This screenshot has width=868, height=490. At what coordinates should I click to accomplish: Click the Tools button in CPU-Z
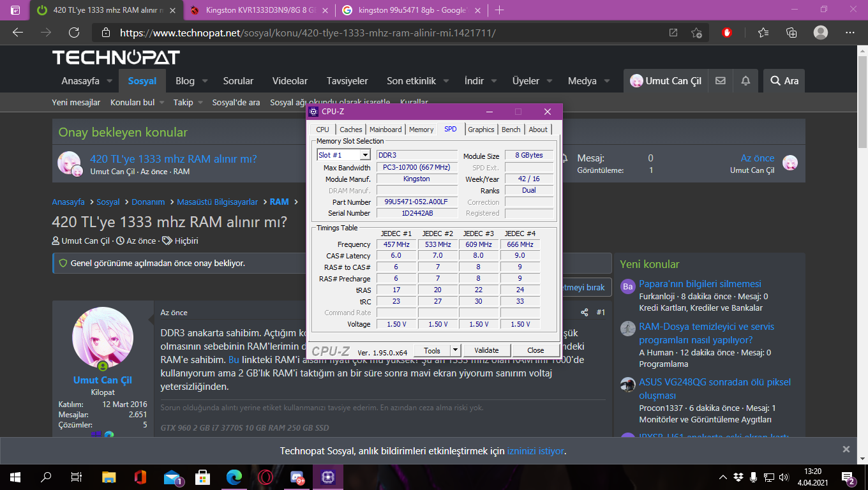pyautogui.click(x=432, y=350)
